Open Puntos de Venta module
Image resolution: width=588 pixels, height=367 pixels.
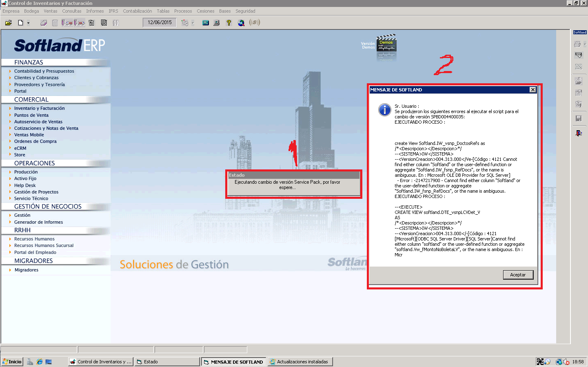(x=31, y=115)
